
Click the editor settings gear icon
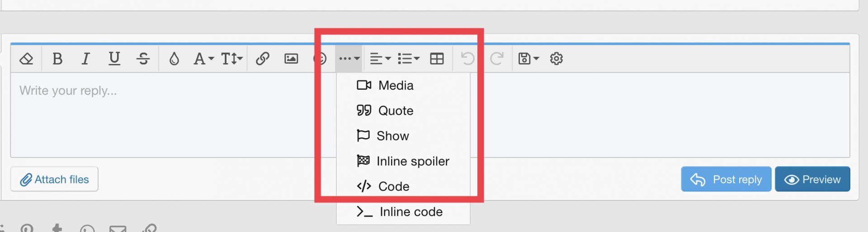557,59
